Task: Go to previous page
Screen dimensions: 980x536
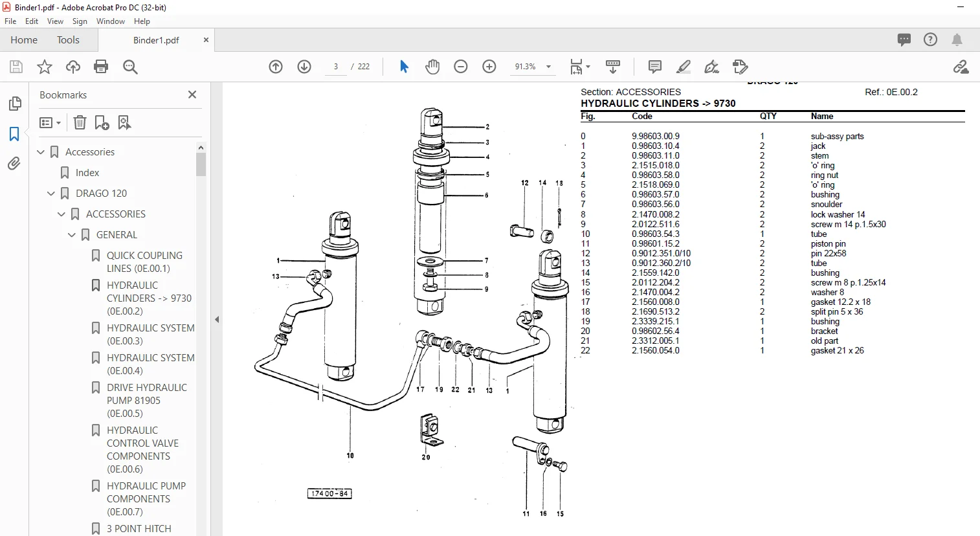Action: click(x=276, y=67)
